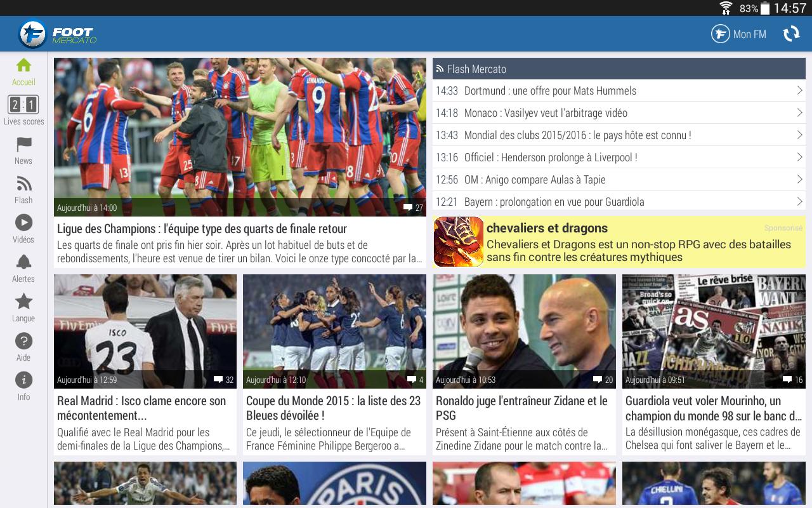This screenshot has width=812, height=508.
Task: Open the Ligue des Champions quarts article
Action: 240,229
